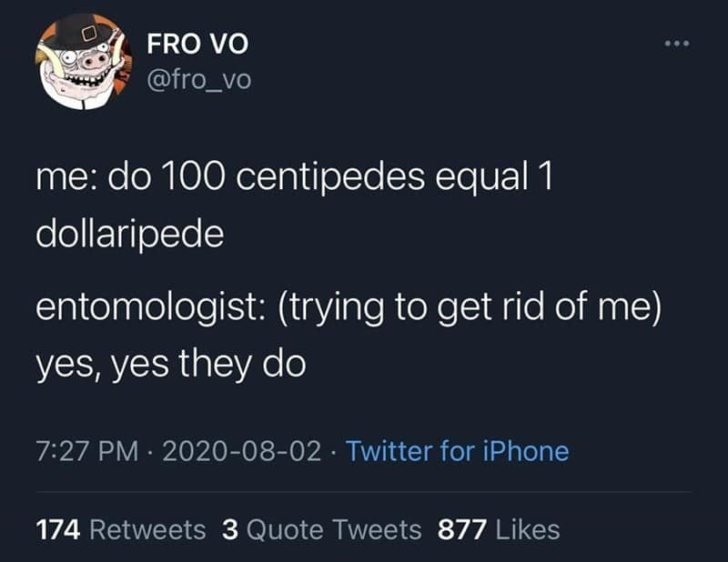Click the "yes, yes they do" line
The height and width of the screenshot is (562, 728).
click(170, 364)
